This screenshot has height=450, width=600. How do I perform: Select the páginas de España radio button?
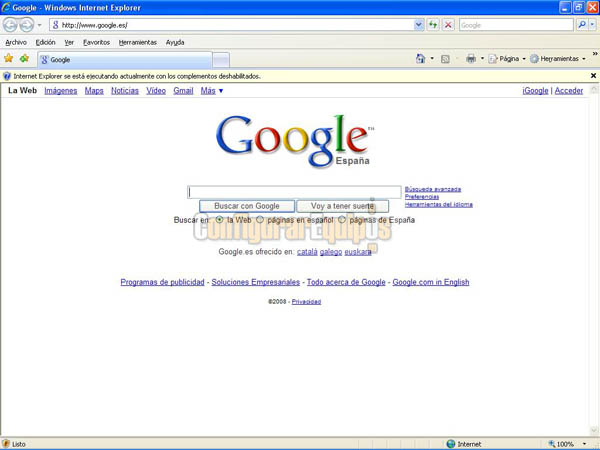(342, 220)
